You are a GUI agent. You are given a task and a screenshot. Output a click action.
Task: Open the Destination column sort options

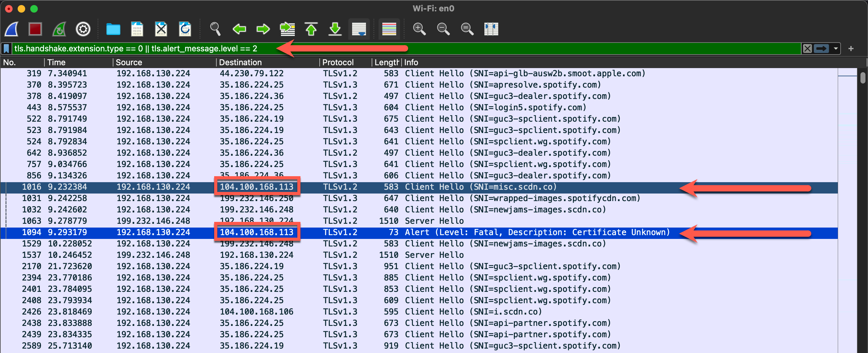click(240, 62)
